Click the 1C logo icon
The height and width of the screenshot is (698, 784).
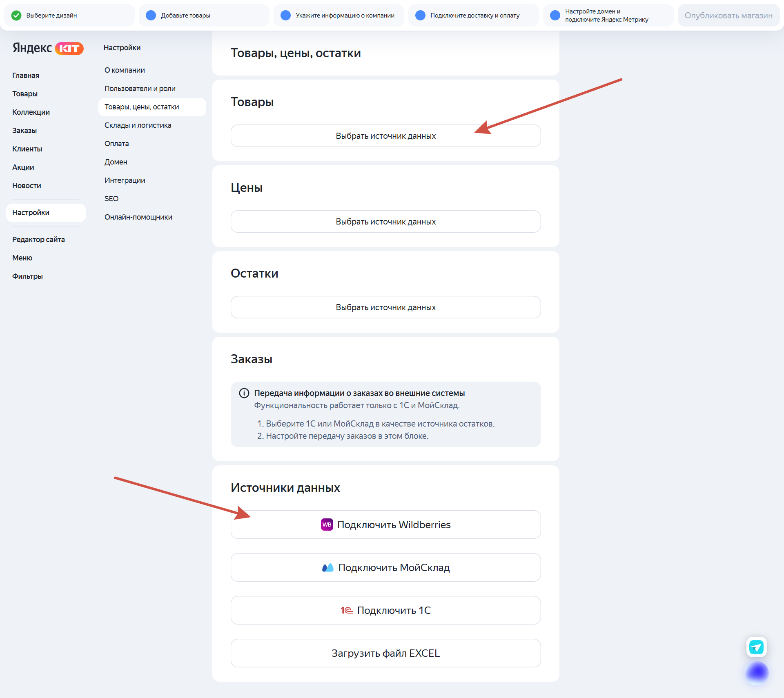click(x=347, y=610)
